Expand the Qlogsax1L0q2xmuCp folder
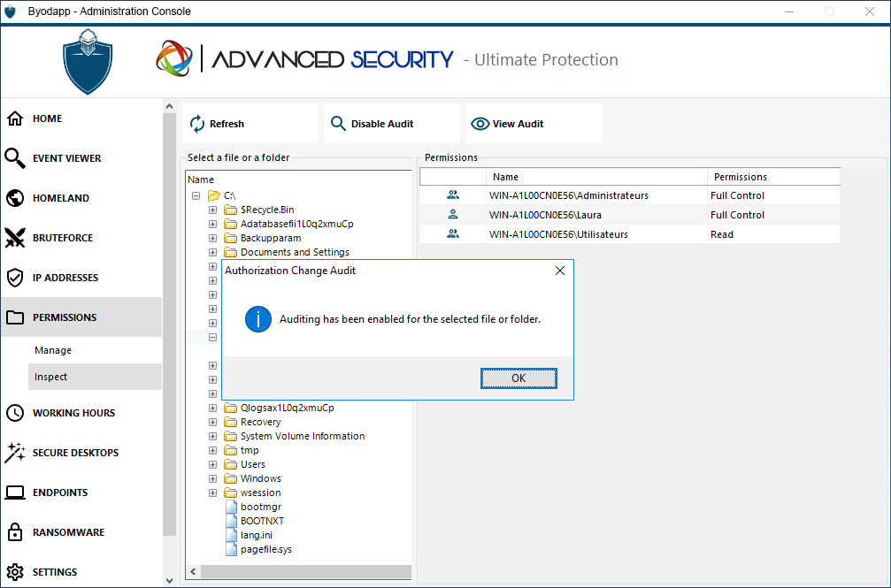891x588 pixels. [x=212, y=408]
